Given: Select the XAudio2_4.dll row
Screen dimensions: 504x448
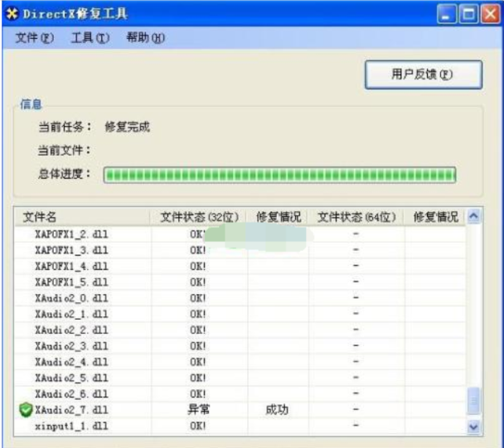Looking at the screenshot, I should [240, 362].
